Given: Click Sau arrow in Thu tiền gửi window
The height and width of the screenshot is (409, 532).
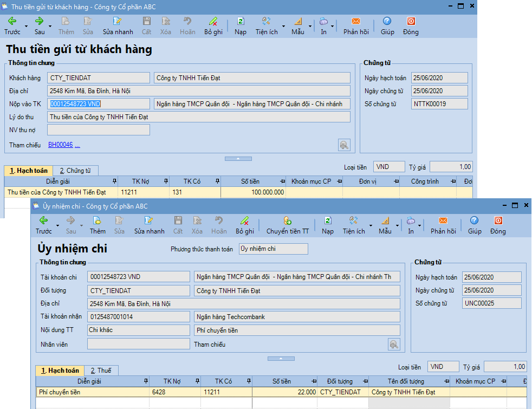Looking at the screenshot, I should coord(40,26).
